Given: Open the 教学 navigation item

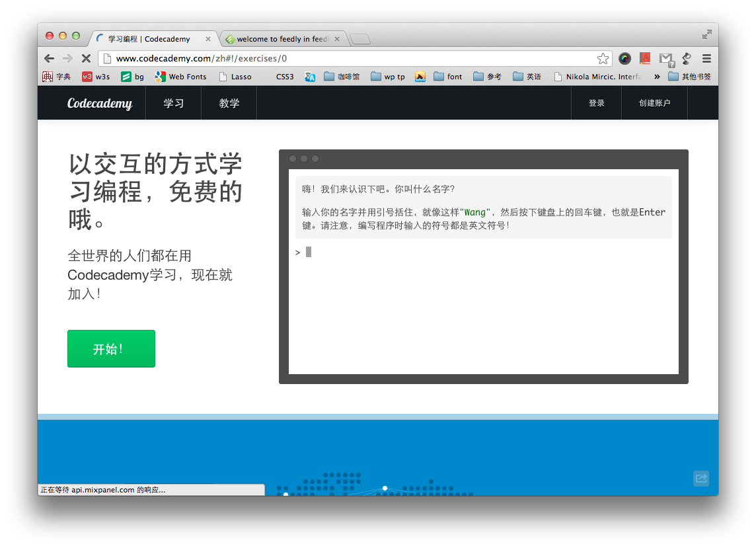Looking at the screenshot, I should 229,102.
